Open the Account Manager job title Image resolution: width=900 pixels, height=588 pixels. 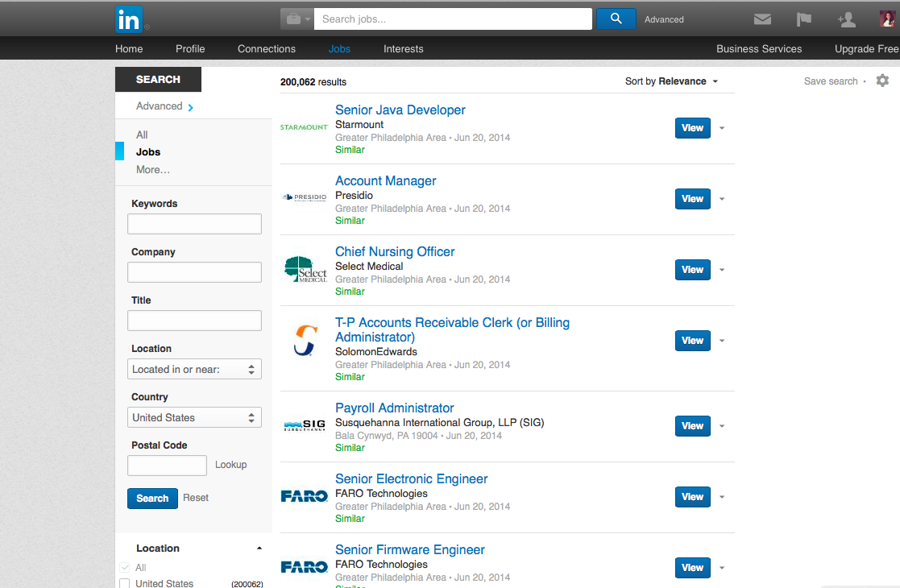[386, 180]
